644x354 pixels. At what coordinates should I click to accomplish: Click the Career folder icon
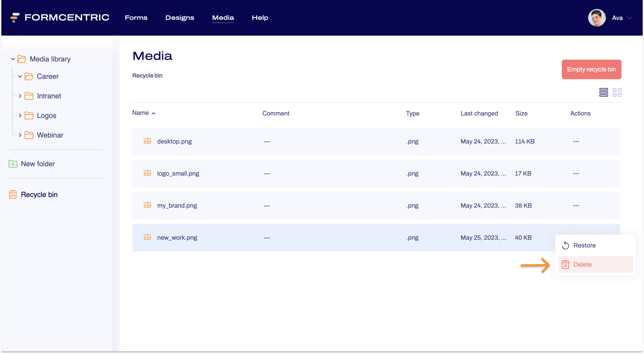pyautogui.click(x=29, y=76)
